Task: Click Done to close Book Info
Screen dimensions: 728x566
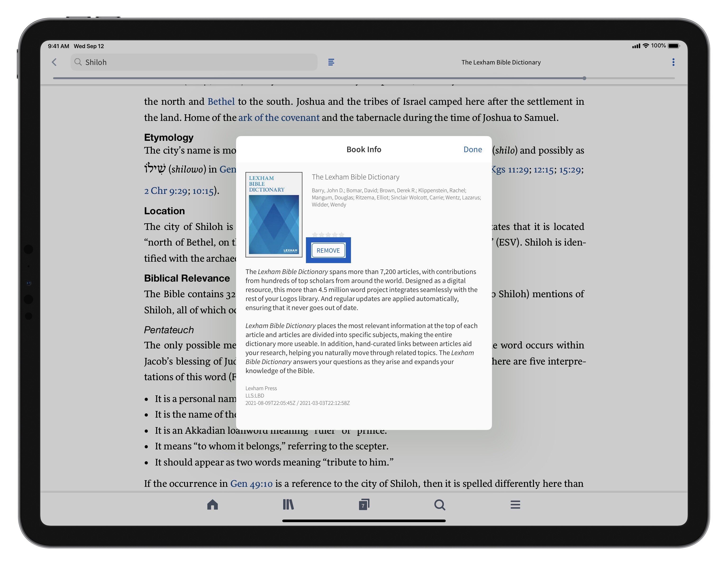Action: pos(473,149)
